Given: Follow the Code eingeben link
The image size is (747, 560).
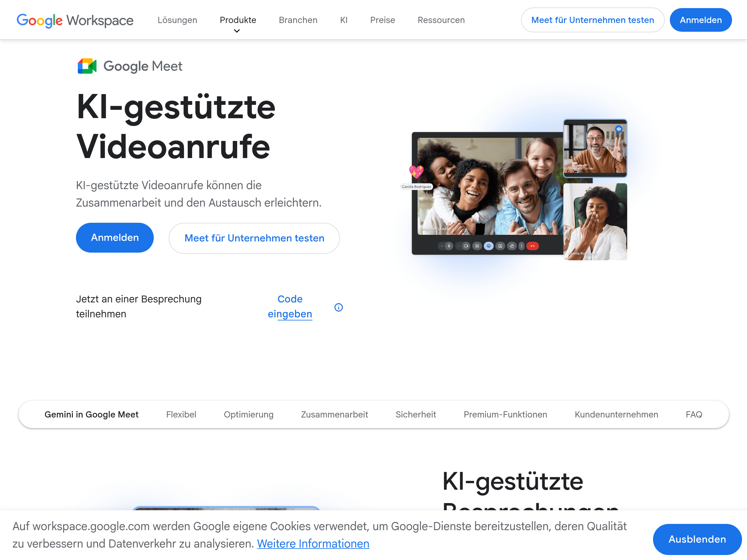Looking at the screenshot, I should pos(290,306).
